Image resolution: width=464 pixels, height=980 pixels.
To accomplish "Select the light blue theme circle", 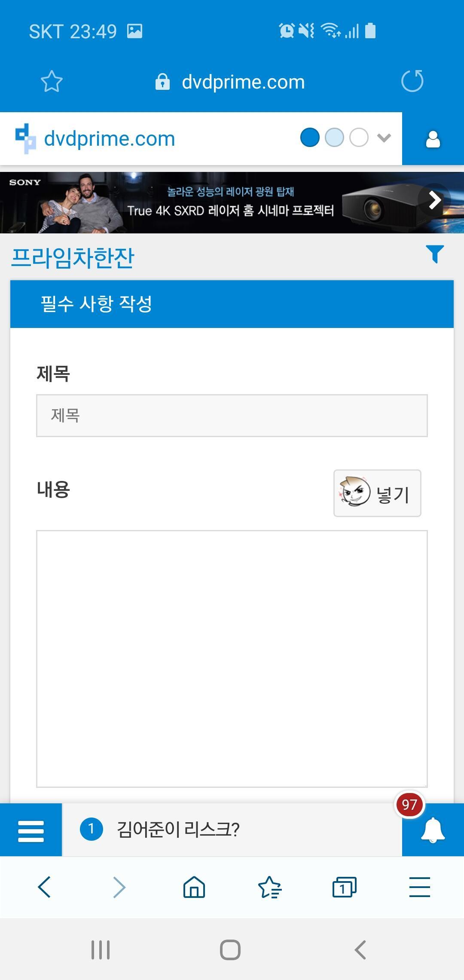I will [335, 138].
